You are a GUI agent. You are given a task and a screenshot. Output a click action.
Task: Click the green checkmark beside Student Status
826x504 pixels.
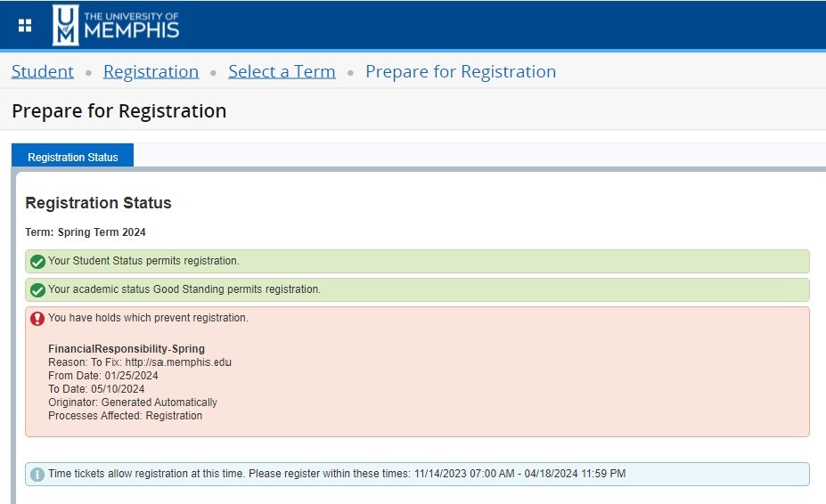37,262
